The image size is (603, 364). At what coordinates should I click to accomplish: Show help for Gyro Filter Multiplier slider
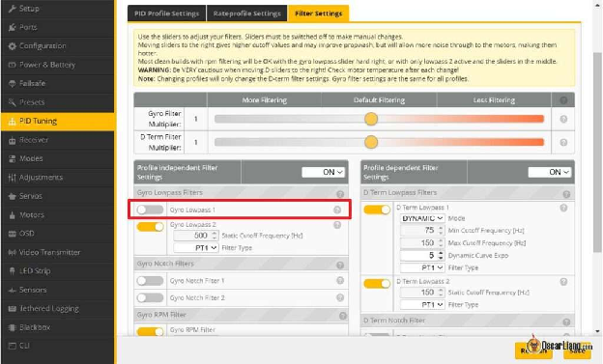[x=563, y=119]
